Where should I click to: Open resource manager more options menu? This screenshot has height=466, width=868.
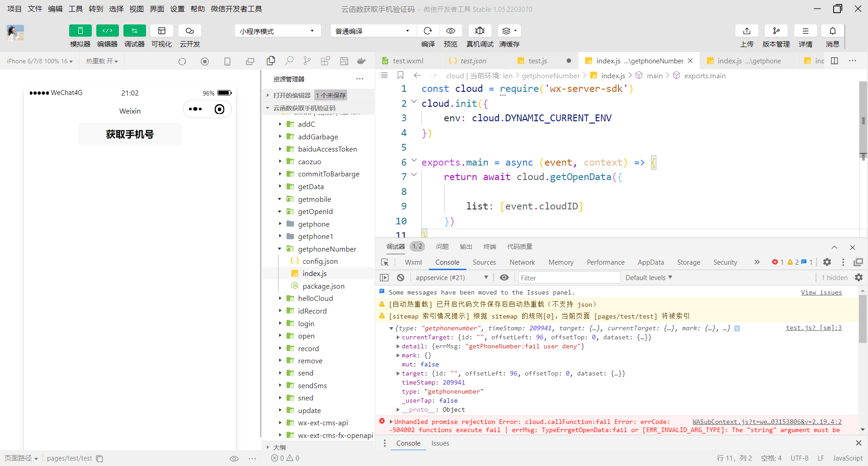pyautogui.click(x=360, y=79)
